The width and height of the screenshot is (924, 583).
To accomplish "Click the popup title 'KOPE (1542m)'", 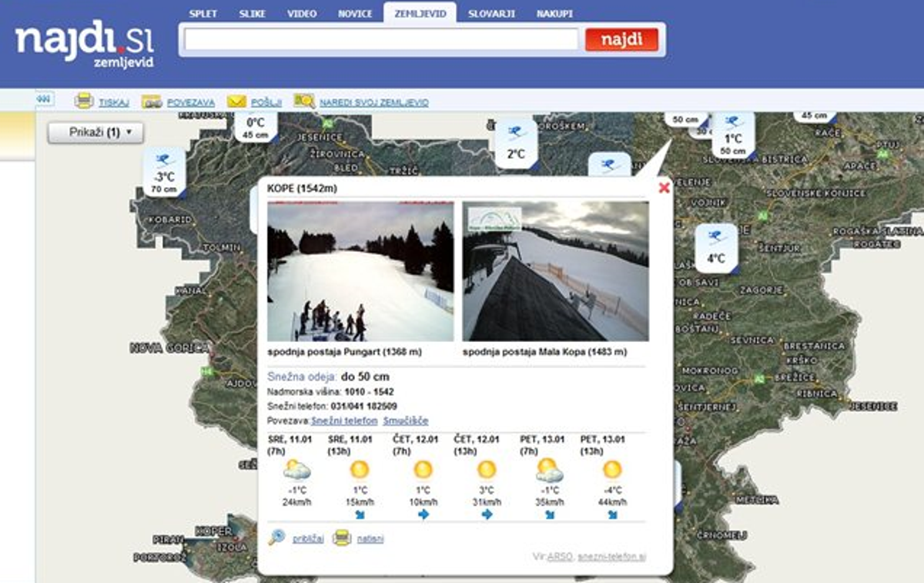I will point(302,188).
